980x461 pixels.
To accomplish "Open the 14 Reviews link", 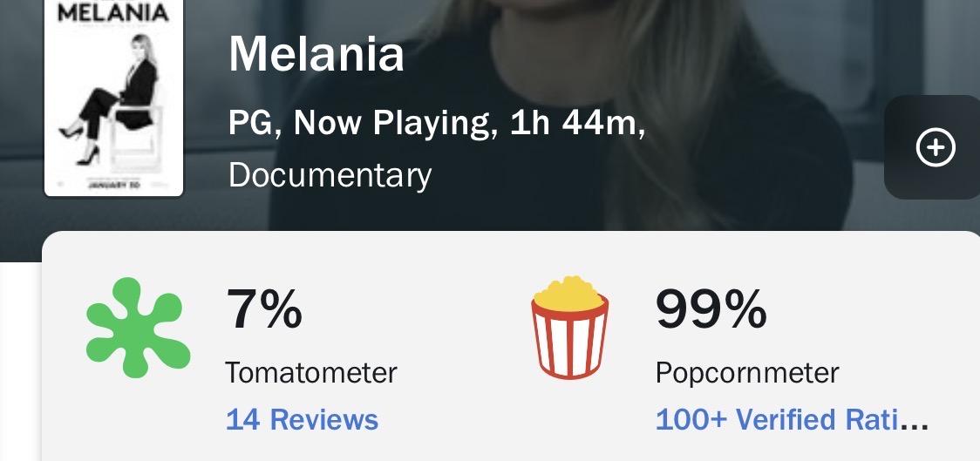I will coord(302,419).
